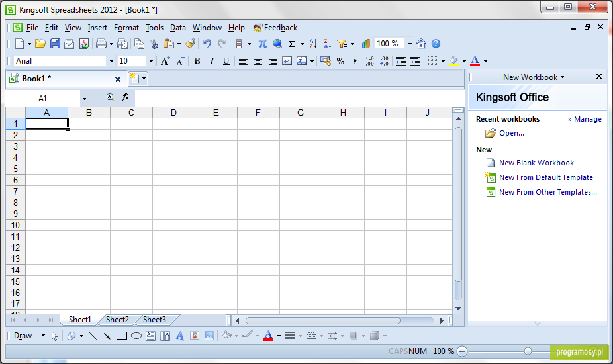Click the Open... link
The height and width of the screenshot is (364, 613).
(511, 133)
